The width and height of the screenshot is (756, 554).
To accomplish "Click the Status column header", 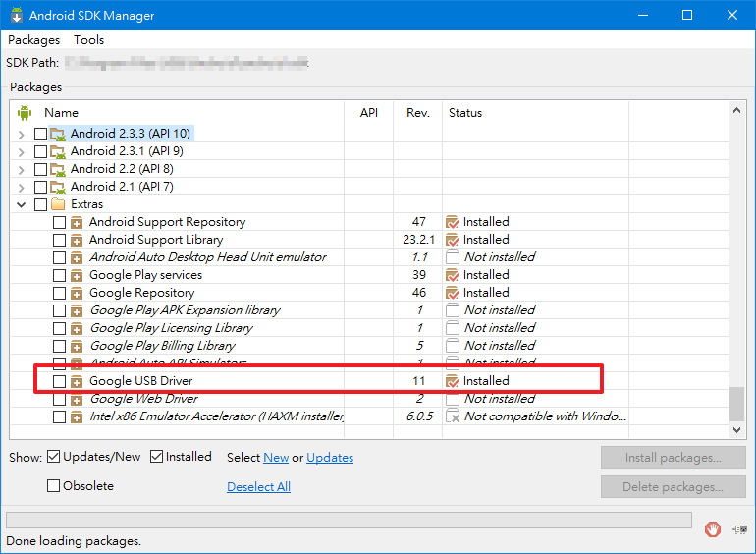I will pyautogui.click(x=465, y=113).
